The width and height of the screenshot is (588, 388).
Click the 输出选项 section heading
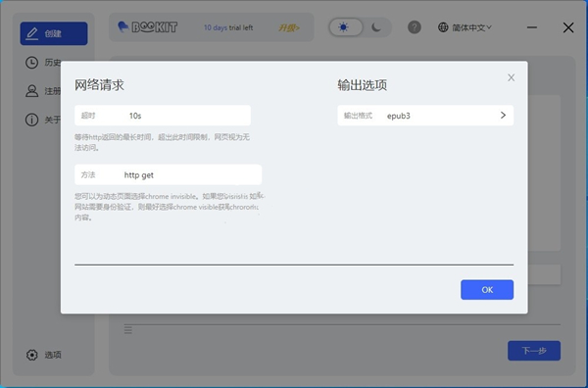362,85
